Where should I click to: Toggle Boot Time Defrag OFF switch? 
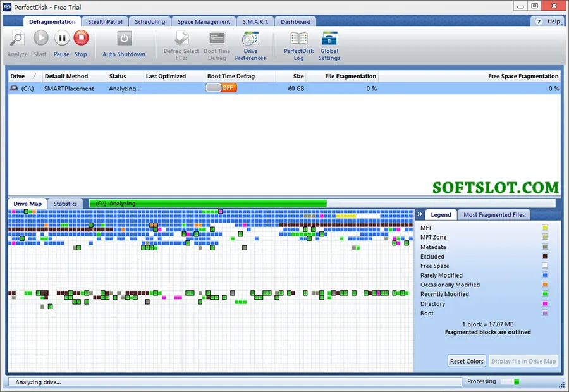pyautogui.click(x=221, y=88)
